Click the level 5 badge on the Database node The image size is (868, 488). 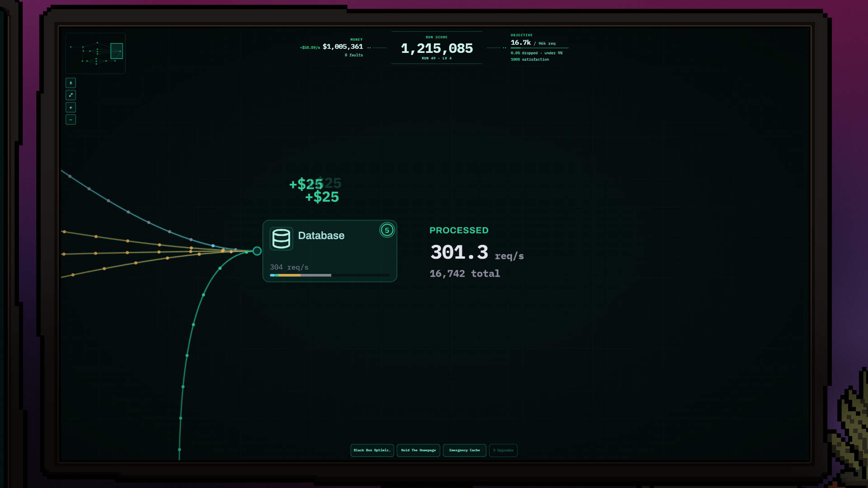point(387,230)
